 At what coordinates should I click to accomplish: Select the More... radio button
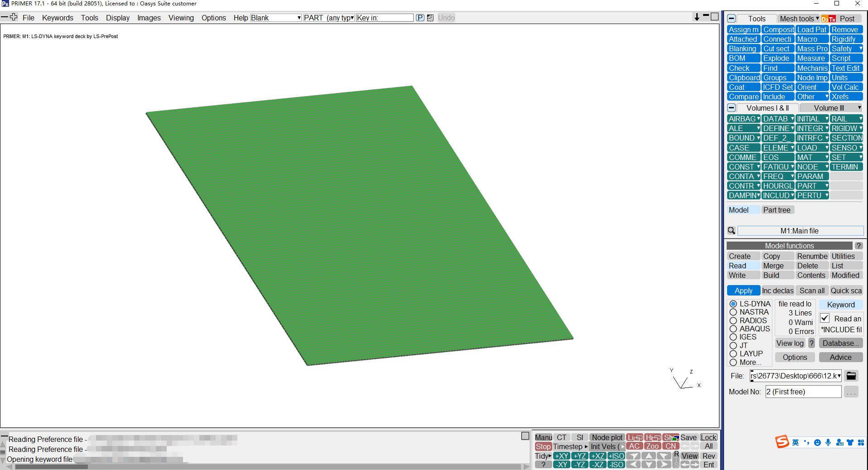[x=733, y=362]
